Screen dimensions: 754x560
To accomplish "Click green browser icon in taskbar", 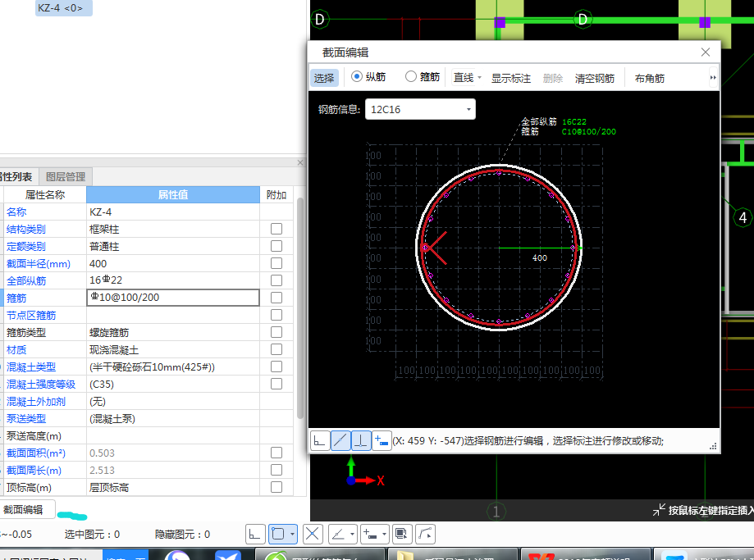I will point(276,556).
